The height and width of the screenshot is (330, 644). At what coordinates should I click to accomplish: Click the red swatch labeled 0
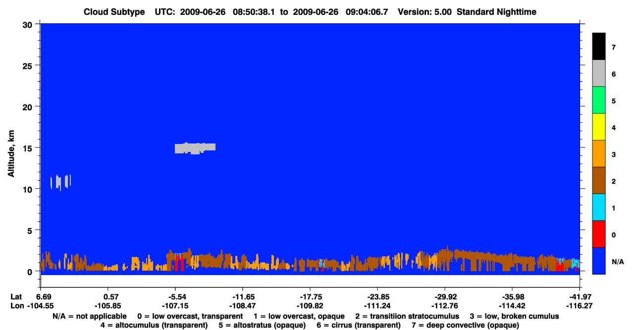(x=599, y=234)
